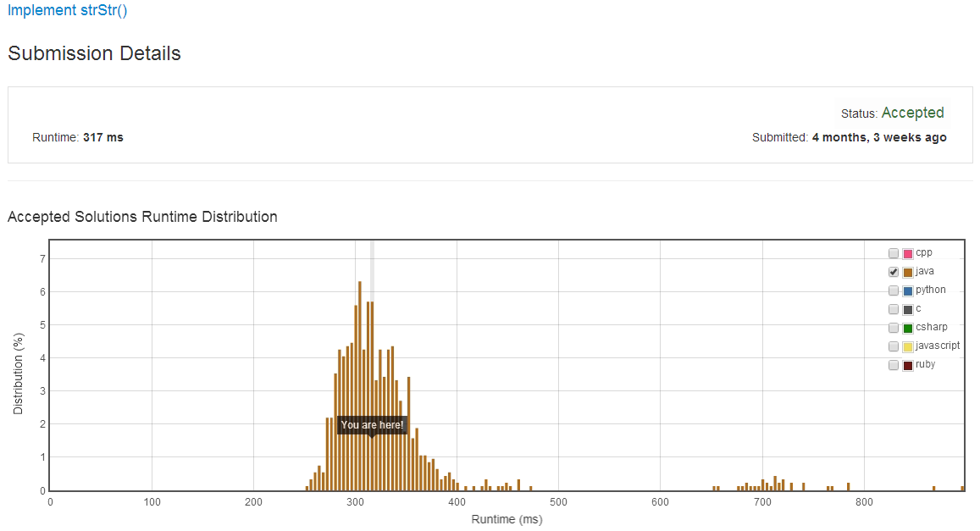The height and width of the screenshot is (531, 980).
Task: Click the brown java color swatch
Action: [x=908, y=273]
